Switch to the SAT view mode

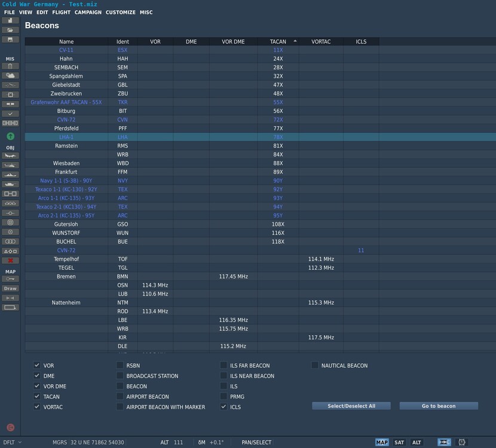click(x=399, y=442)
